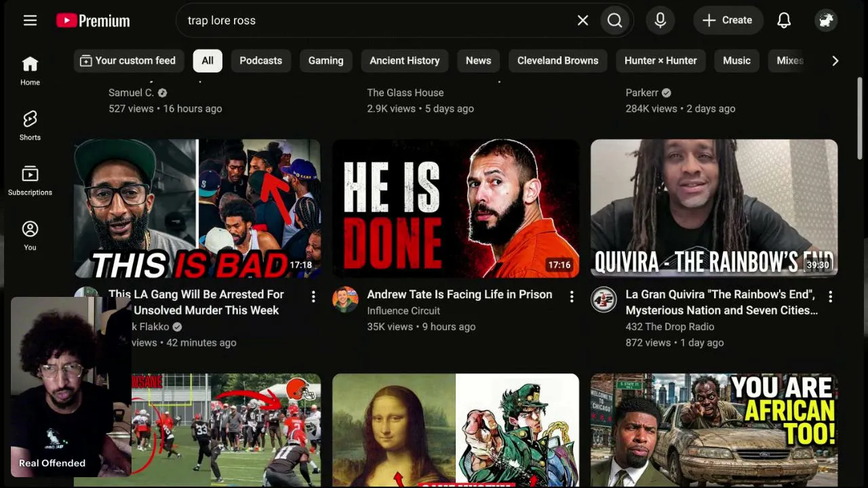Open the You section
This screenshot has width=868, height=488.
pyautogui.click(x=30, y=235)
